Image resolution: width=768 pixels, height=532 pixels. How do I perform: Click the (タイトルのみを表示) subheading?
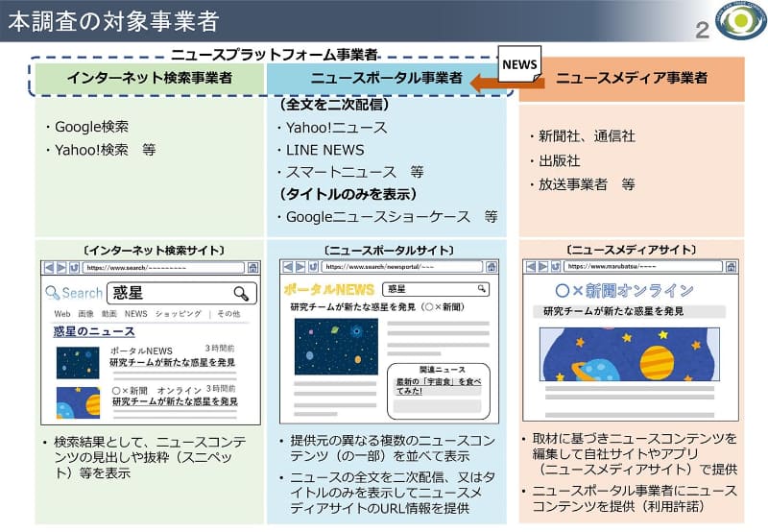point(348,195)
